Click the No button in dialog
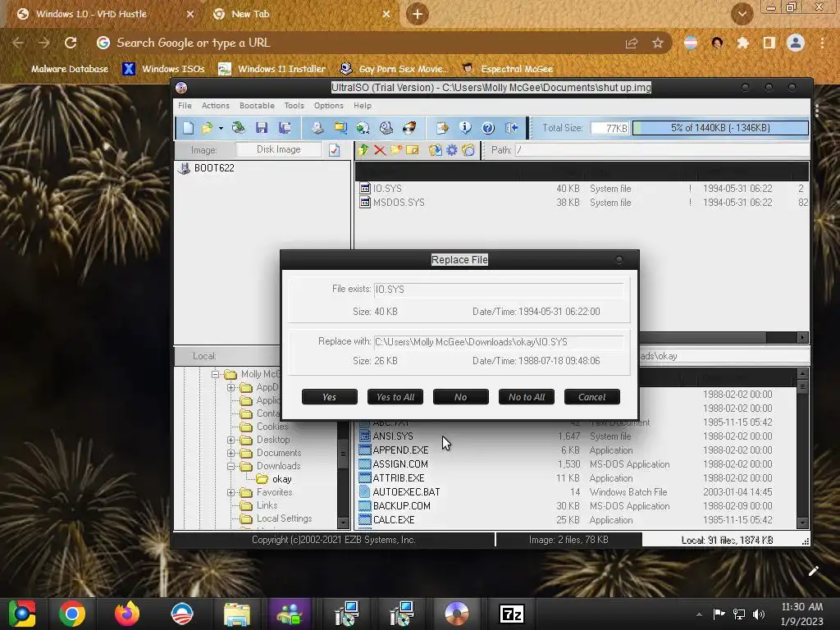This screenshot has width=840, height=630. tap(461, 397)
